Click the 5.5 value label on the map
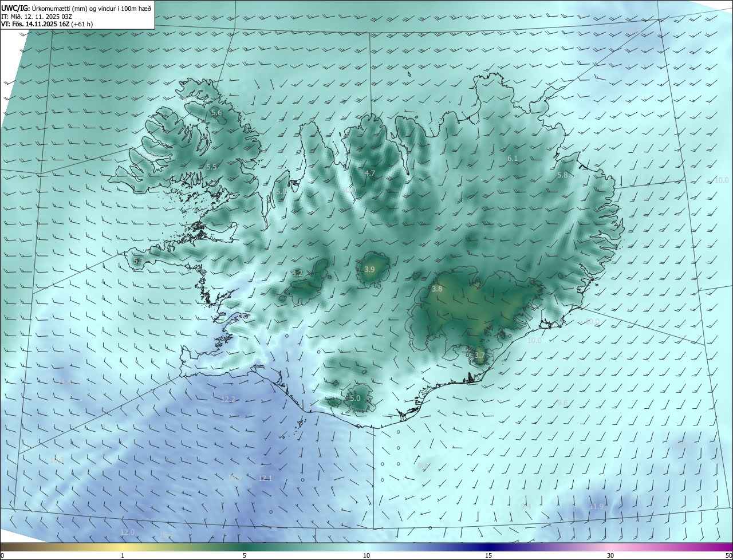 [x=211, y=167]
